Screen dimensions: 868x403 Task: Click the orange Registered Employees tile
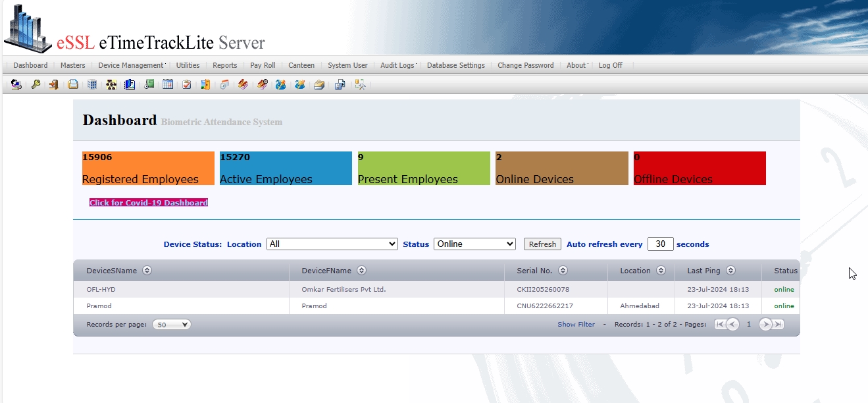pyautogui.click(x=148, y=168)
